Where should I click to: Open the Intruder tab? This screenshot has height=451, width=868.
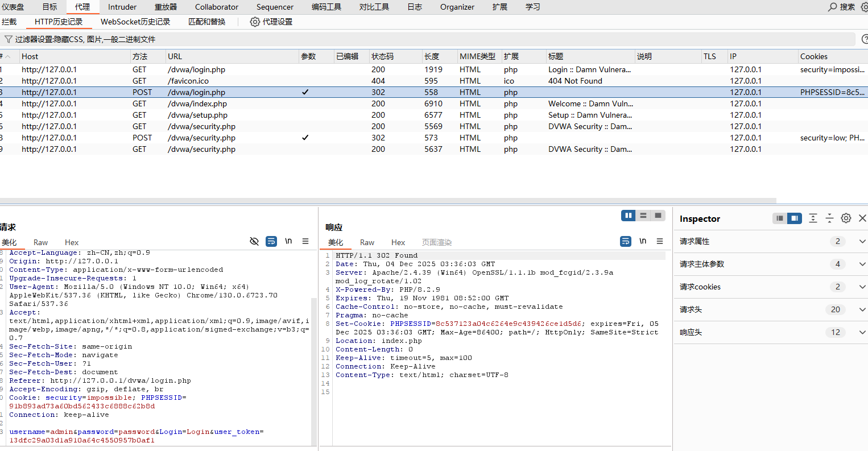pyautogui.click(x=122, y=7)
